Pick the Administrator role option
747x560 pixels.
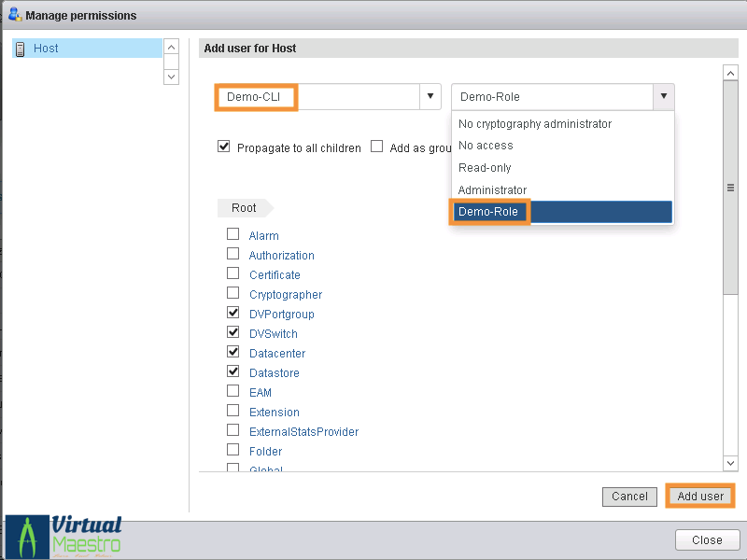point(492,190)
